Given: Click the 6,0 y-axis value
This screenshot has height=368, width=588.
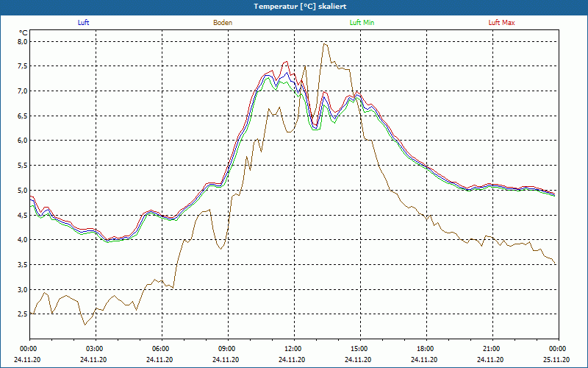Looking at the screenshot, I should tap(24, 141).
